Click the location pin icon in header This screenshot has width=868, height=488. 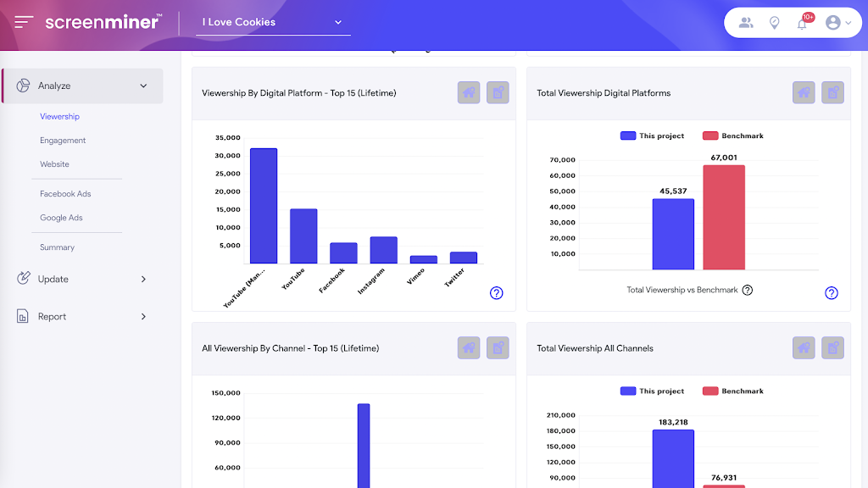[x=775, y=23]
